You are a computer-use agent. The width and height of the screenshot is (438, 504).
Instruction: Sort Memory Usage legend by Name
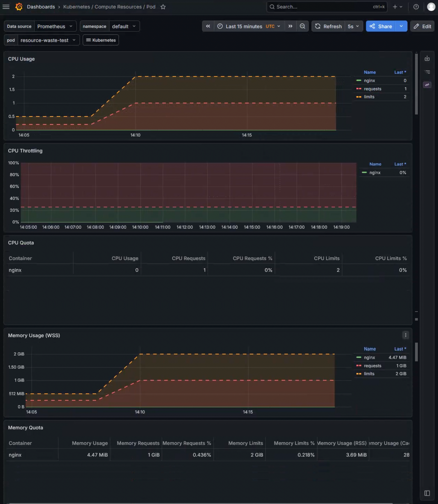[x=370, y=349]
